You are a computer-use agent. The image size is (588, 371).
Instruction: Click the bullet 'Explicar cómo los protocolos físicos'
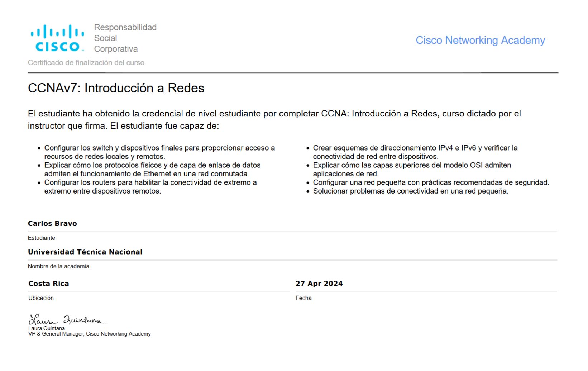pyautogui.click(x=152, y=170)
